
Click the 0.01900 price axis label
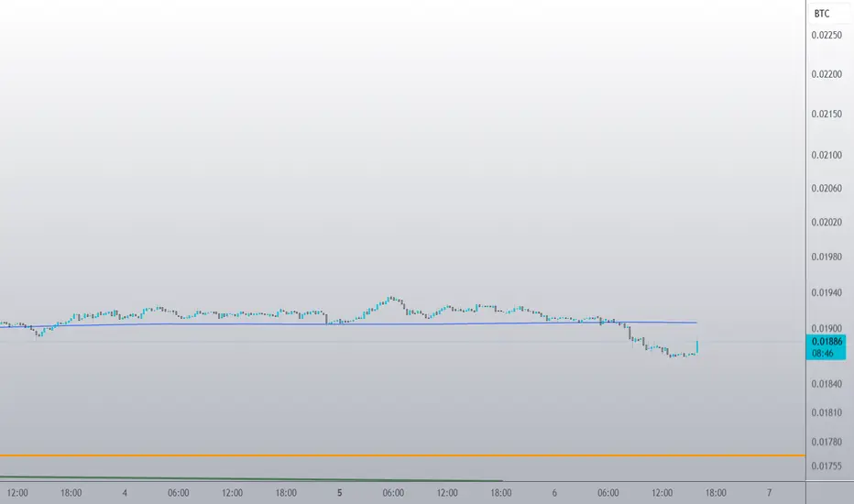point(827,329)
